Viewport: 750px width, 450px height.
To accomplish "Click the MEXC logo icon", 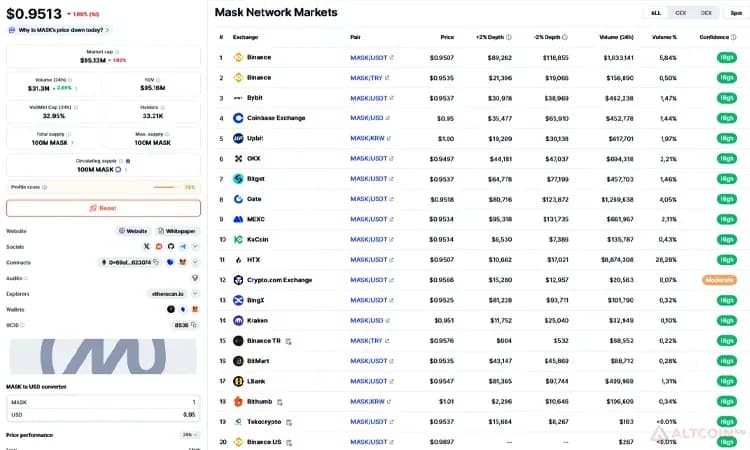I will (238, 219).
